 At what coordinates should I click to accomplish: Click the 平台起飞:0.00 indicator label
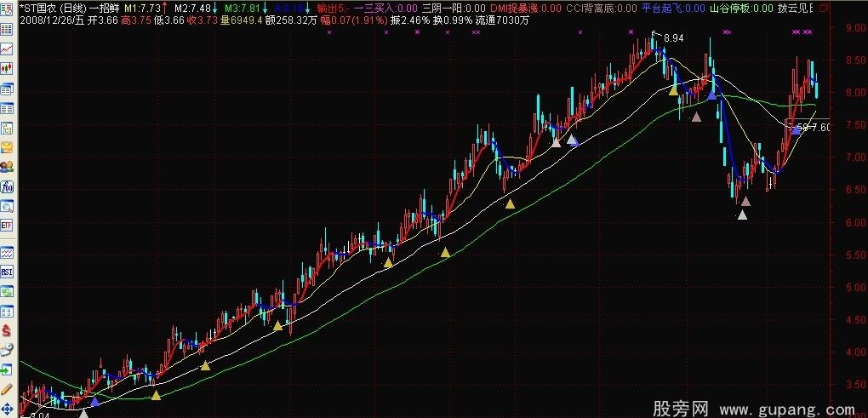coord(673,9)
